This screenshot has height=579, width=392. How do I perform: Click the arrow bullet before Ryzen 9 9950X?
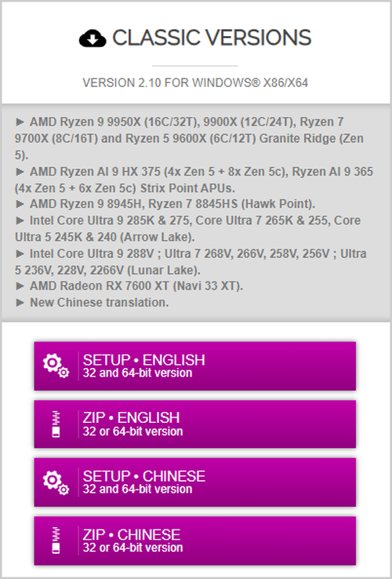click(20, 122)
